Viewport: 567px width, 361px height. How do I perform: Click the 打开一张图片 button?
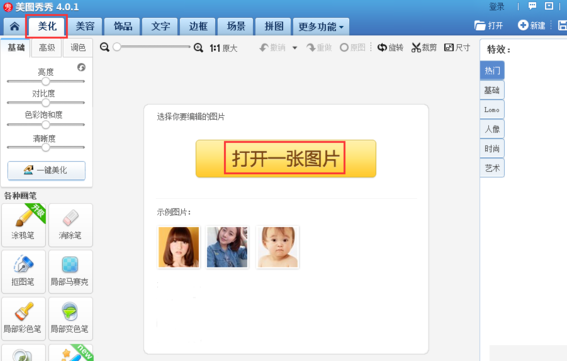point(286,158)
